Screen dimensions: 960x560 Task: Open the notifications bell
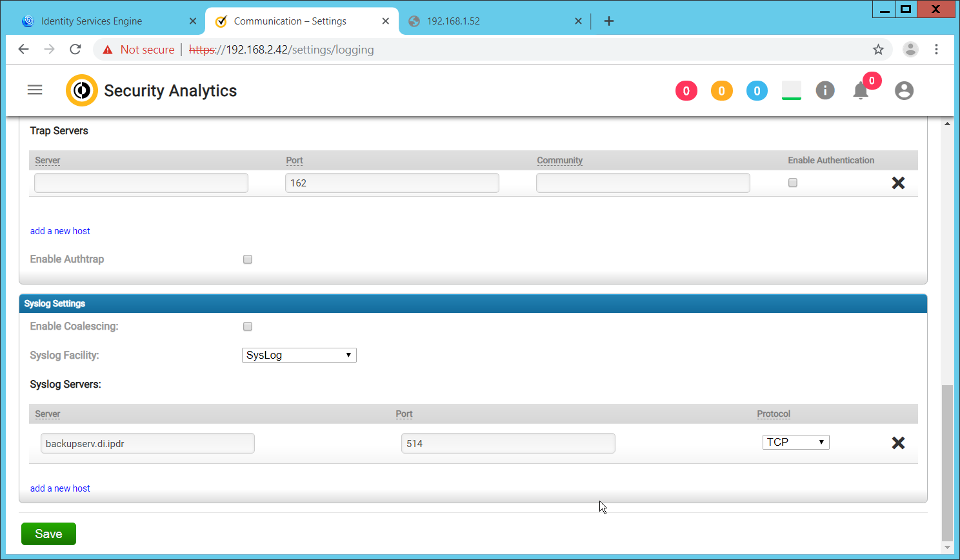(x=861, y=91)
